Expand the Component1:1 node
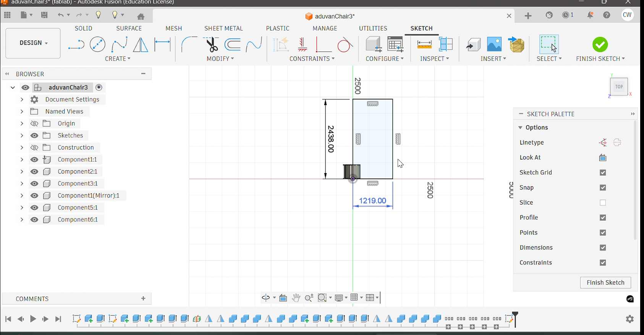 click(22, 159)
